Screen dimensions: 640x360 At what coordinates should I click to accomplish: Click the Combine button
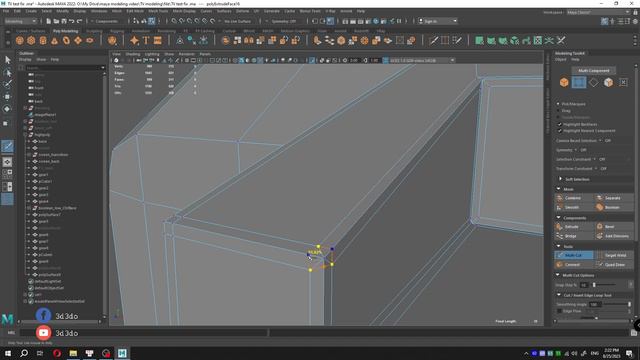[x=574, y=198]
